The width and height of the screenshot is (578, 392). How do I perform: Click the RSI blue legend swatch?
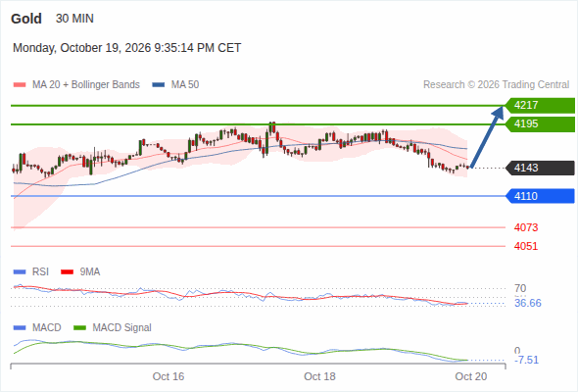pos(20,272)
